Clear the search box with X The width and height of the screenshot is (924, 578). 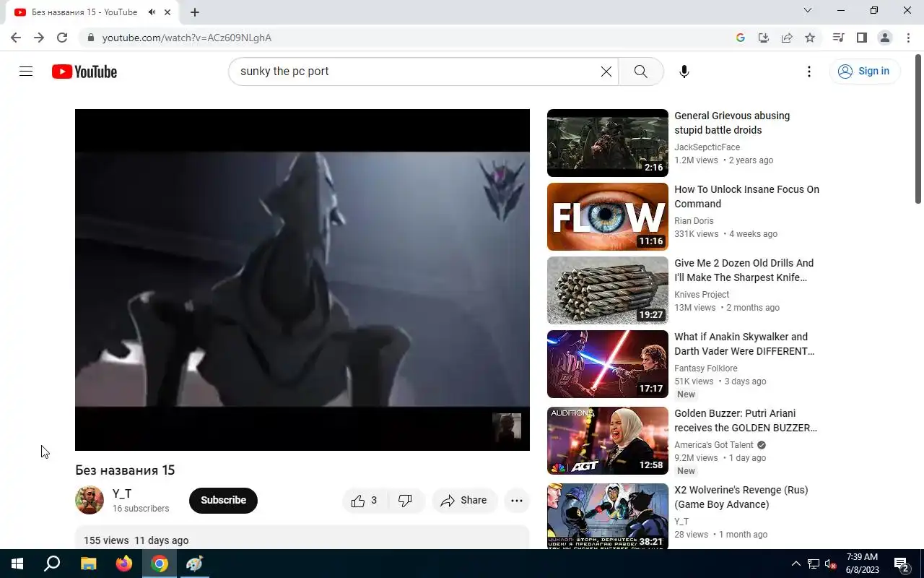(x=606, y=72)
